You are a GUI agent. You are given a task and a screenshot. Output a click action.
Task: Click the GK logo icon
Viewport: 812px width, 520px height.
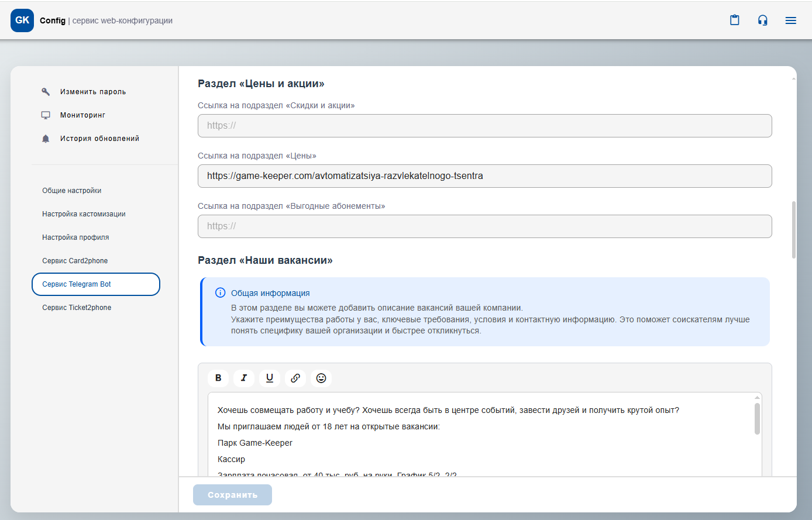coord(22,20)
